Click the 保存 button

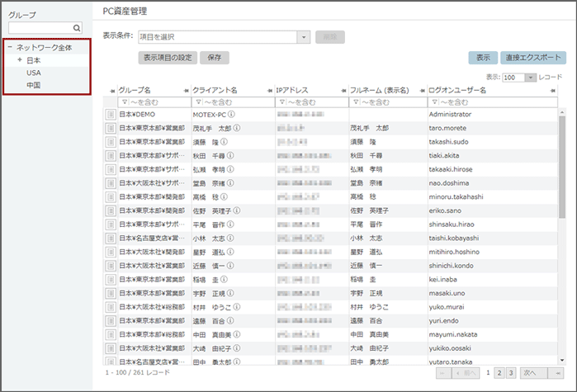(x=215, y=58)
